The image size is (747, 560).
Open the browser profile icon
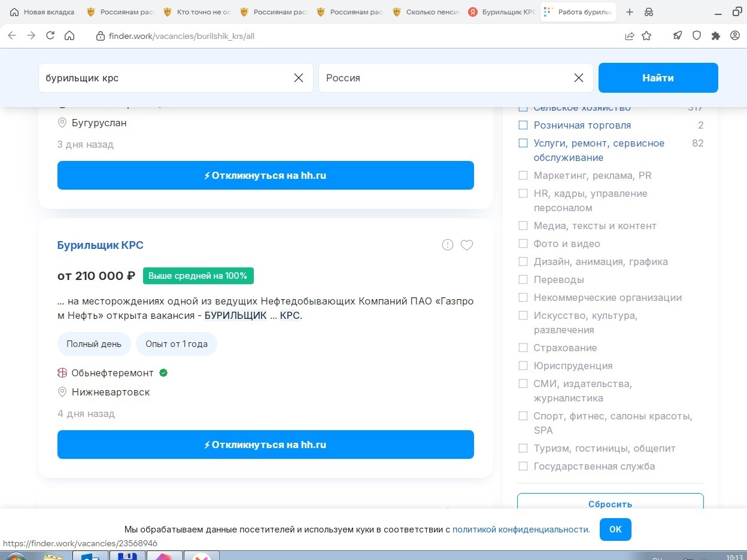pos(735,36)
